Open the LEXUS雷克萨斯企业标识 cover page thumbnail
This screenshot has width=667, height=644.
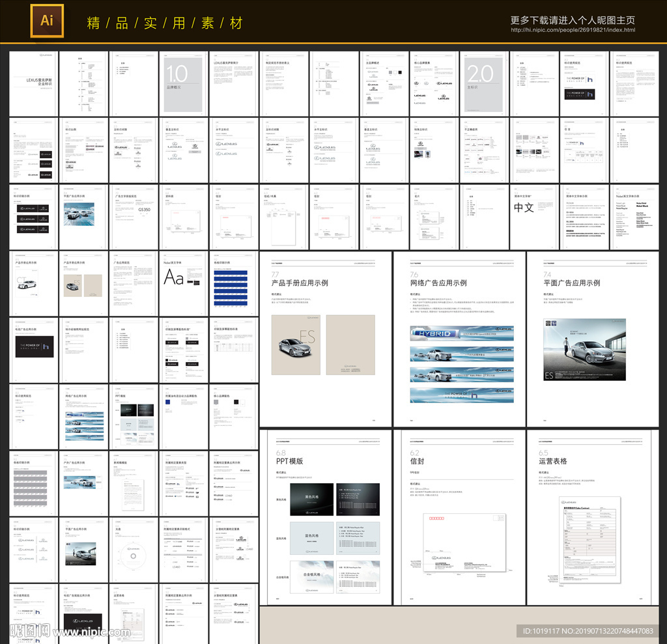(34, 84)
